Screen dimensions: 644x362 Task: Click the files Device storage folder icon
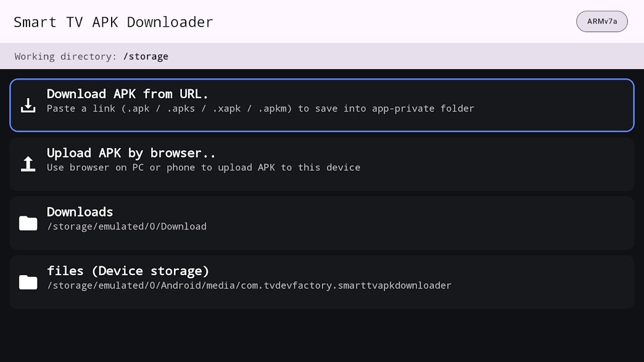pyautogui.click(x=28, y=282)
